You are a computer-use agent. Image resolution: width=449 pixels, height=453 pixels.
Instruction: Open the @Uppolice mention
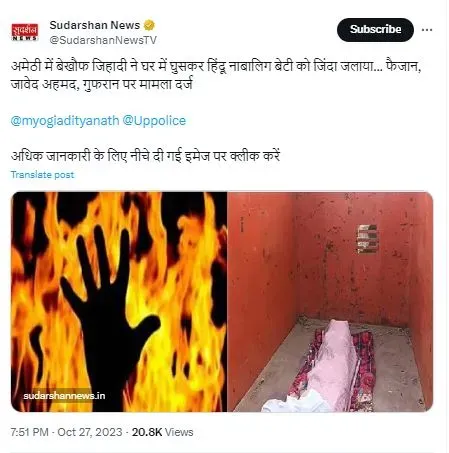coord(154,121)
